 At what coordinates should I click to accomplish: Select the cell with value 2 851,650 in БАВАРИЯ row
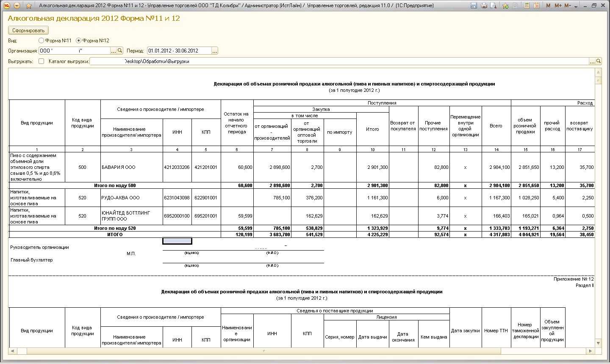(x=525, y=167)
